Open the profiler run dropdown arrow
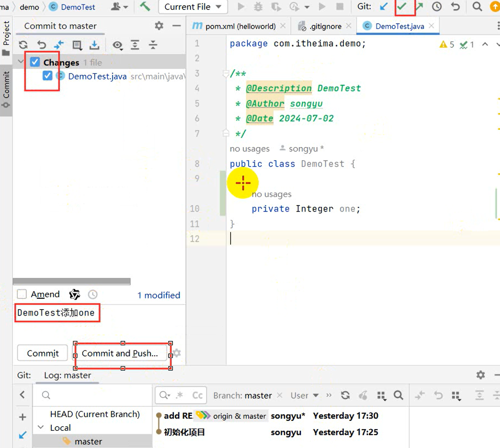500x448 pixels. click(307, 7)
